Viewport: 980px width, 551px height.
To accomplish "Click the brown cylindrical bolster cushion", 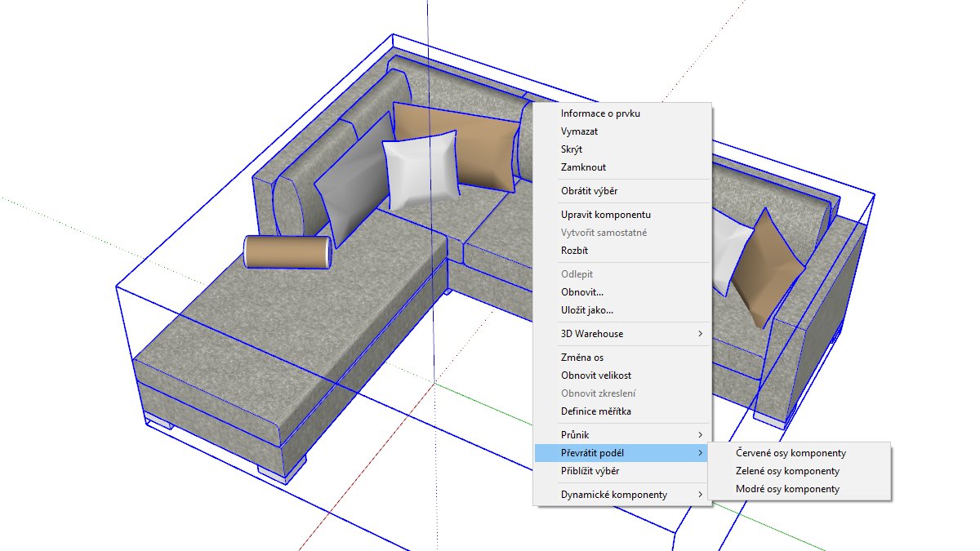I will pyautogui.click(x=287, y=252).
